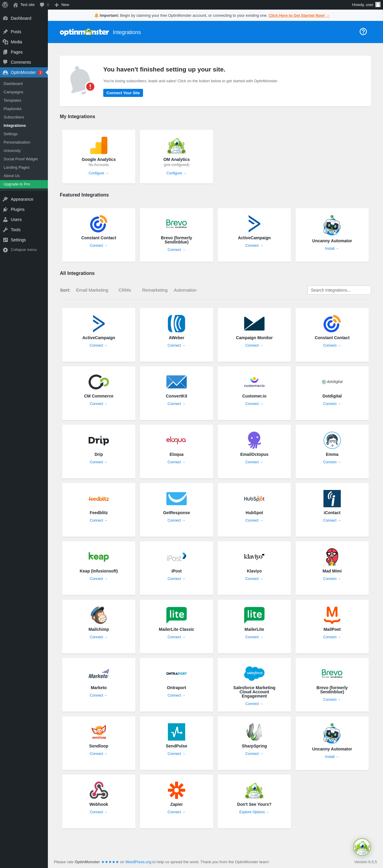The width and height of the screenshot is (383, 868).
Task: Open Campaigns in OptinMonster submenu
Action: point(13,92)
